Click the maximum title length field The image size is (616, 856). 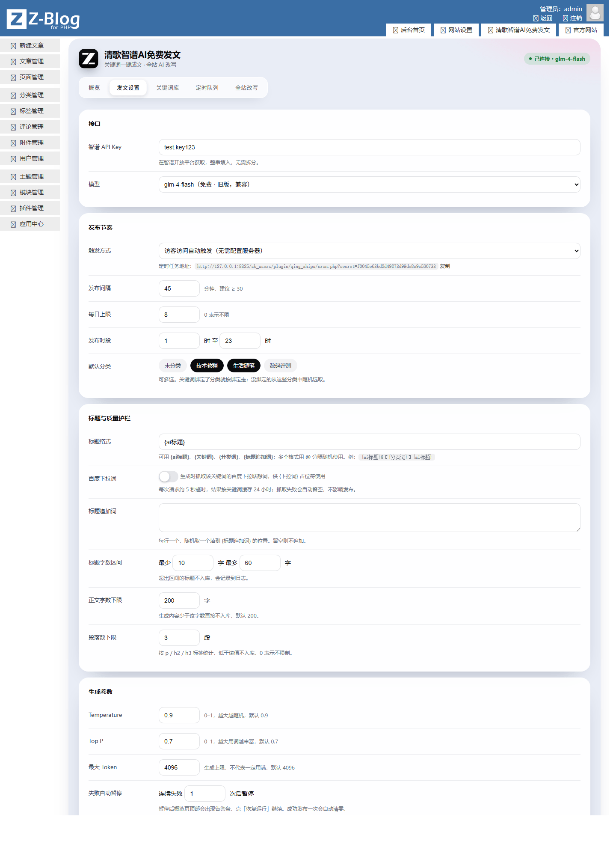click(260, 563)
